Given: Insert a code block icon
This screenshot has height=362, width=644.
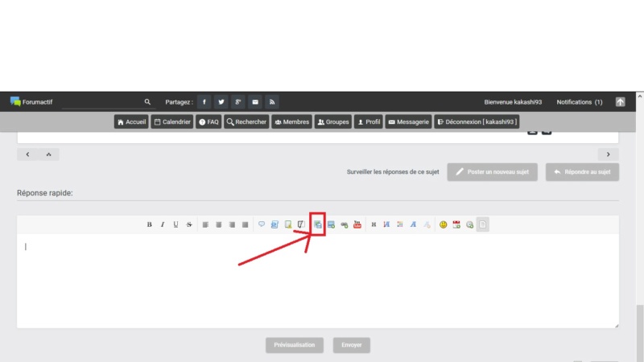Looking at the screenshot, I should (275, 224).
